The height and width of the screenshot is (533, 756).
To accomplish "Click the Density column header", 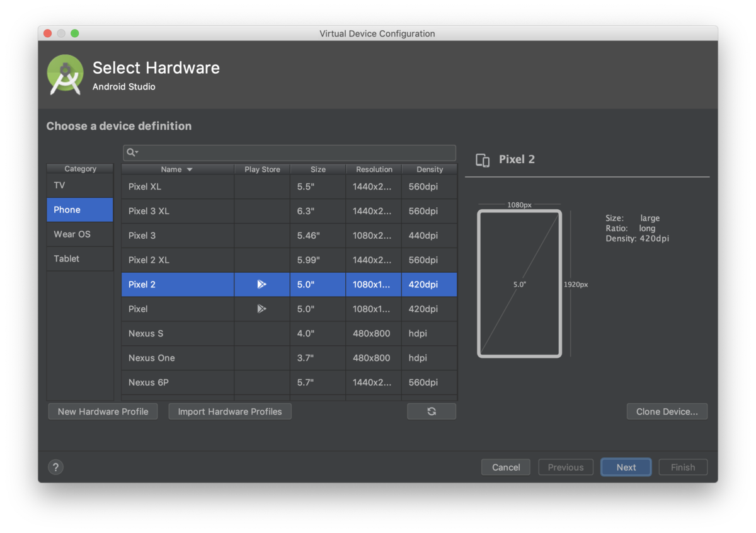I will pyautogui.click(x=430, y=169).
